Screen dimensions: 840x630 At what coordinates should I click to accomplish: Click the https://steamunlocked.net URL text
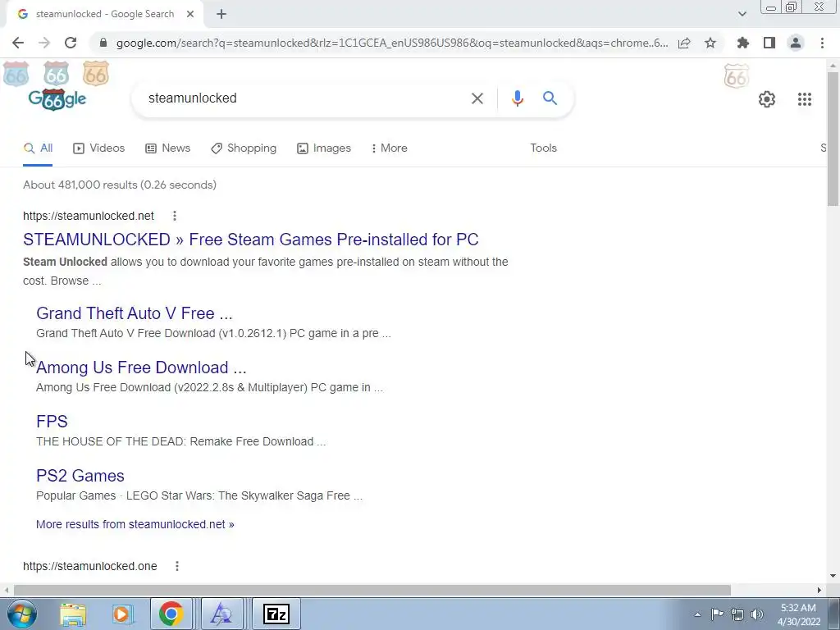(89, 216)
